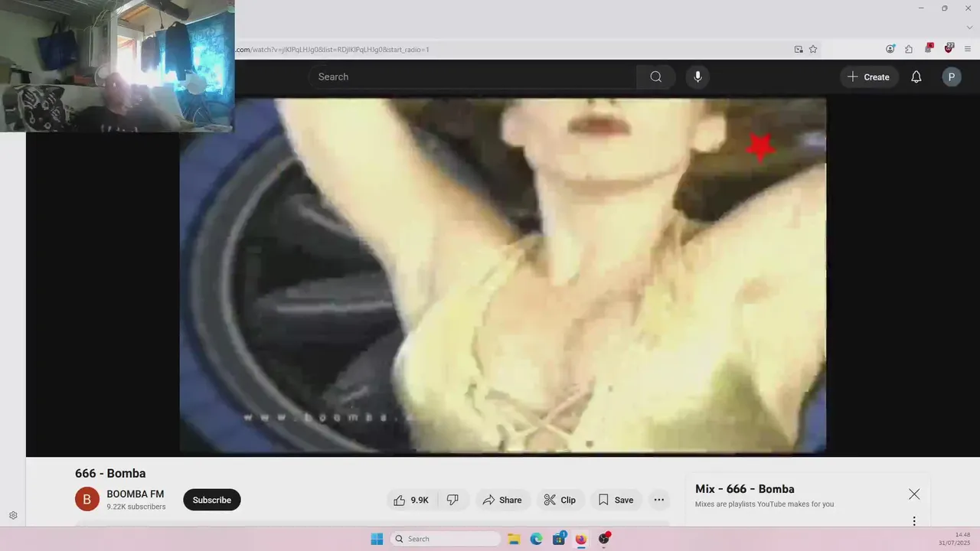Click the Create button

pyautogui.click(x=869, y=77)
